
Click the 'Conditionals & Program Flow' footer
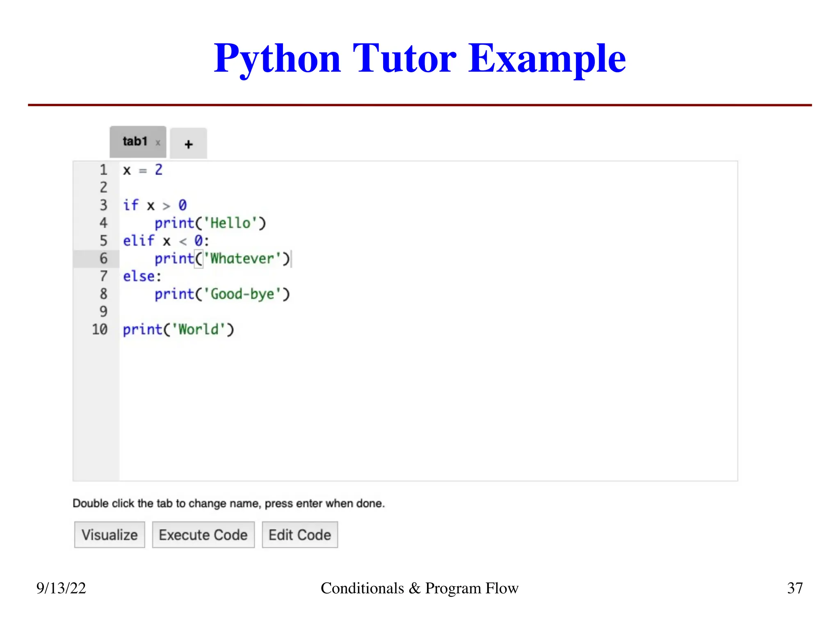click(x=420, y=588)
